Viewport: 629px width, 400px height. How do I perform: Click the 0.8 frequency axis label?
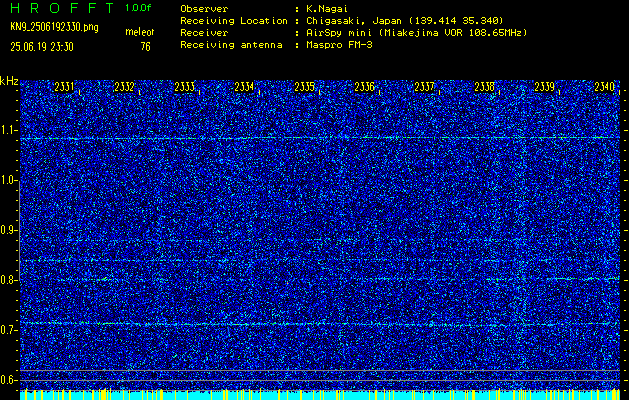pos(8,280)
